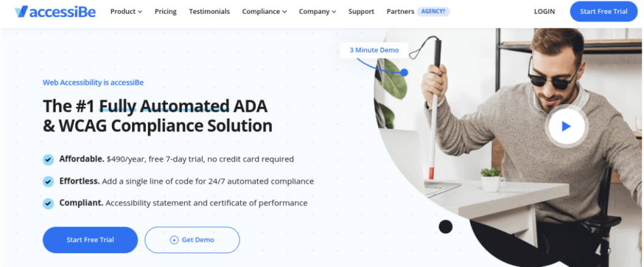
Task: Click the black circle decoration near the video
Action: [446, 226]
